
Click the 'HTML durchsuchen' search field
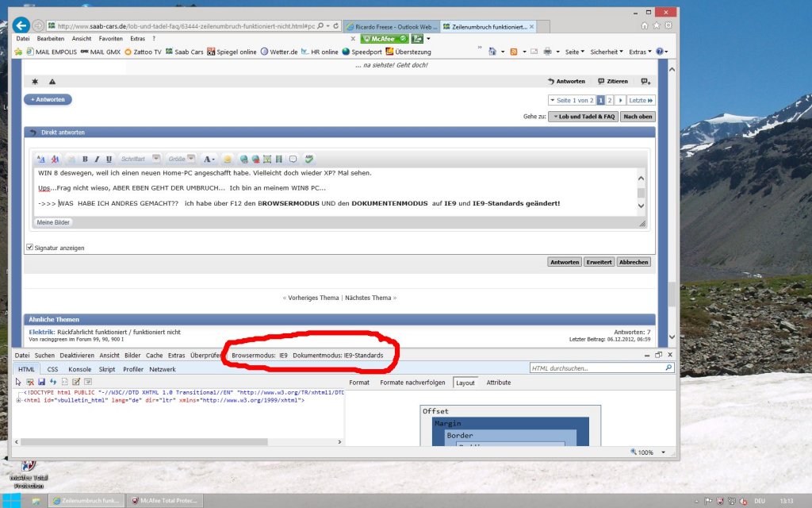click(602, 368)
